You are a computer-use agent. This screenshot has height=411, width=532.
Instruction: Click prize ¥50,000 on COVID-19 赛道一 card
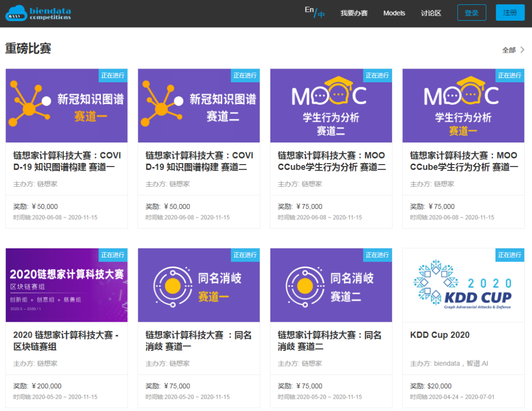click(44, 206)
